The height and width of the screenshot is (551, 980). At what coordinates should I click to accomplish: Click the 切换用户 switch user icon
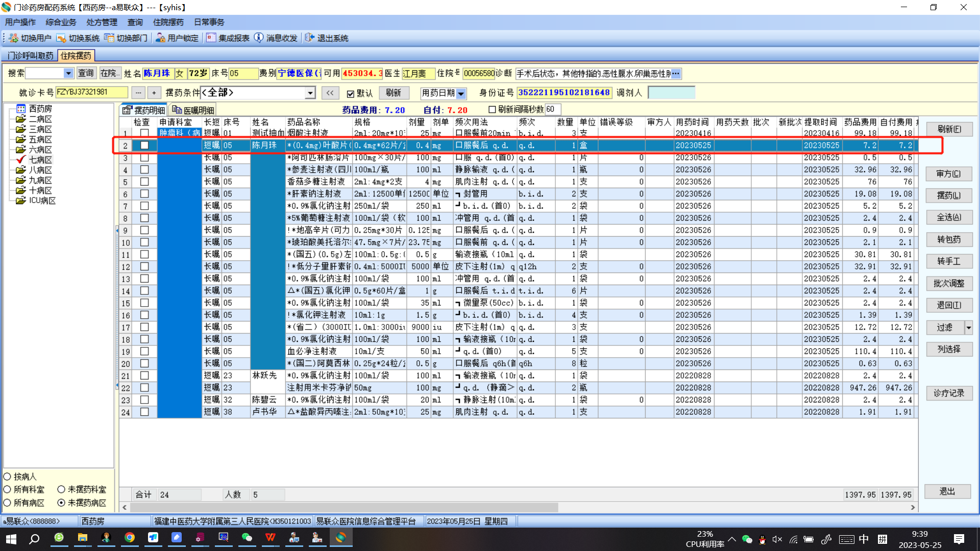[14, 38]
